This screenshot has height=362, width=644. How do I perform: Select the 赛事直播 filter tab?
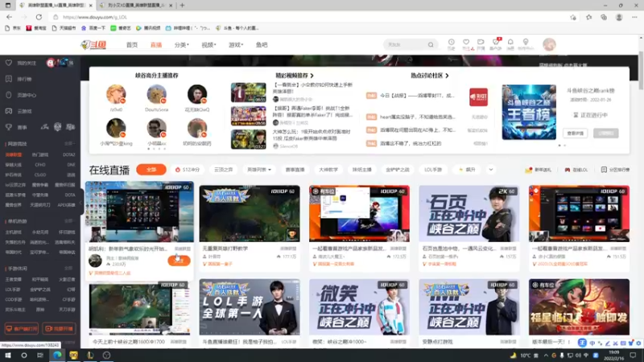(x=295, y=170)
